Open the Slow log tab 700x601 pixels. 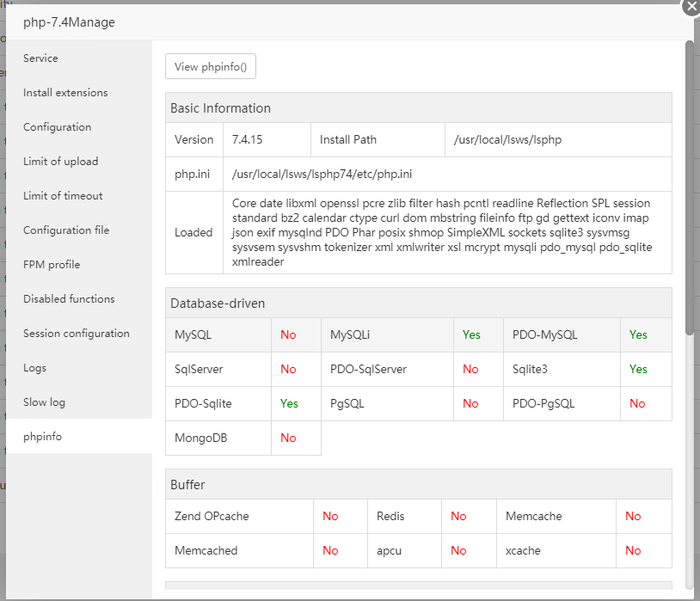[44, 402]
